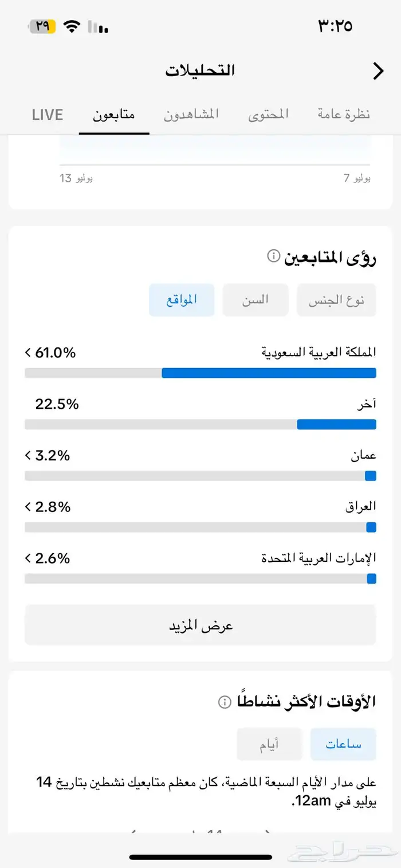Tap the Wi-Fi status icon
The width and height of the screenshot is (401, 868).
point(72,26)
